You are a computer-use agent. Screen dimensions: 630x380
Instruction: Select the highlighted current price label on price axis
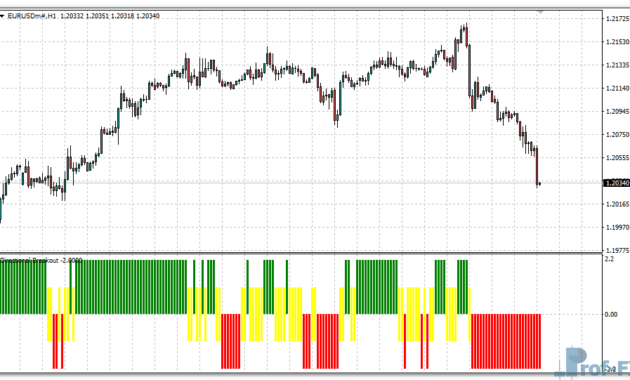pyautogui.click(x=617, y=183)
